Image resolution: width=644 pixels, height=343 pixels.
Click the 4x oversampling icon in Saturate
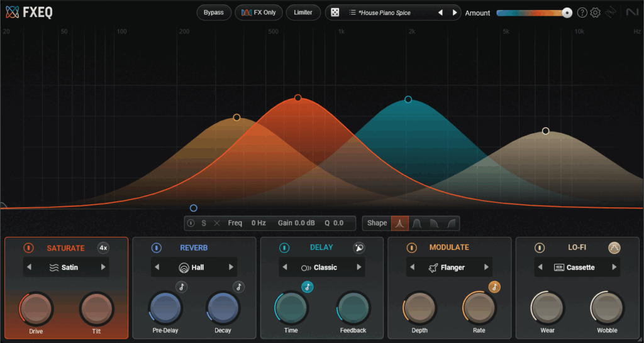[103, 248]
